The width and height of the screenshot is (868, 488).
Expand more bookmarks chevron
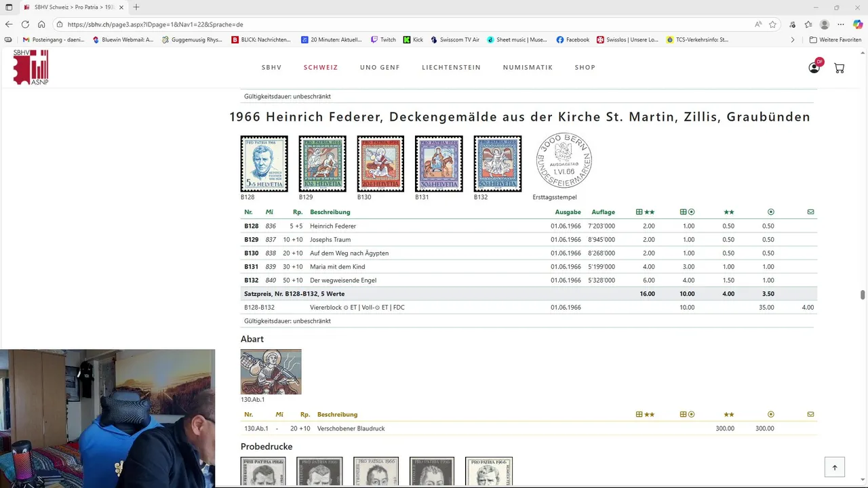pos(793,40)
